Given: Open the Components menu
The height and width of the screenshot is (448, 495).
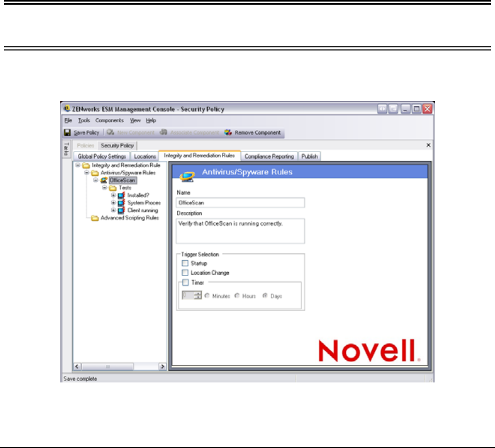Looking at the screenshot, I should pyautogui.click(x=110, y=120).
